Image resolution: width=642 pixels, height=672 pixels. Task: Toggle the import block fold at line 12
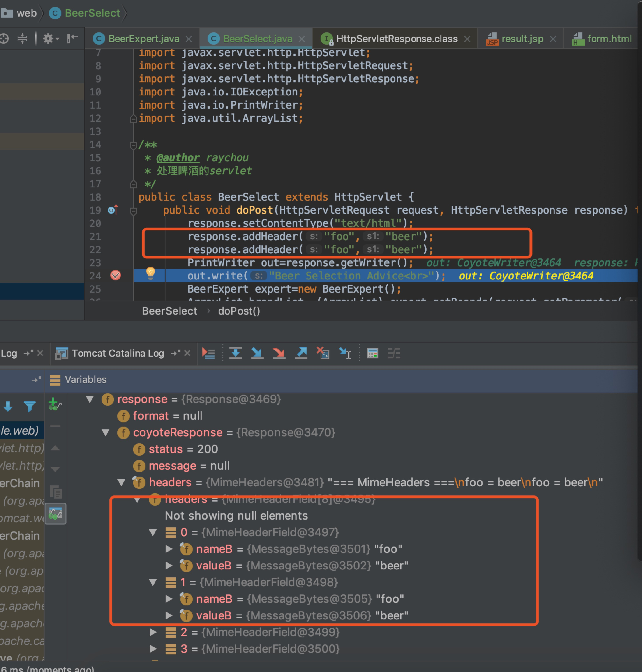(134, 118)
